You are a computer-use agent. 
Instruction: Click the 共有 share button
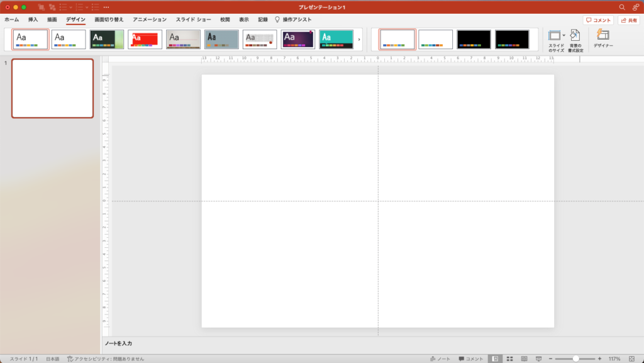click(628, 20)
